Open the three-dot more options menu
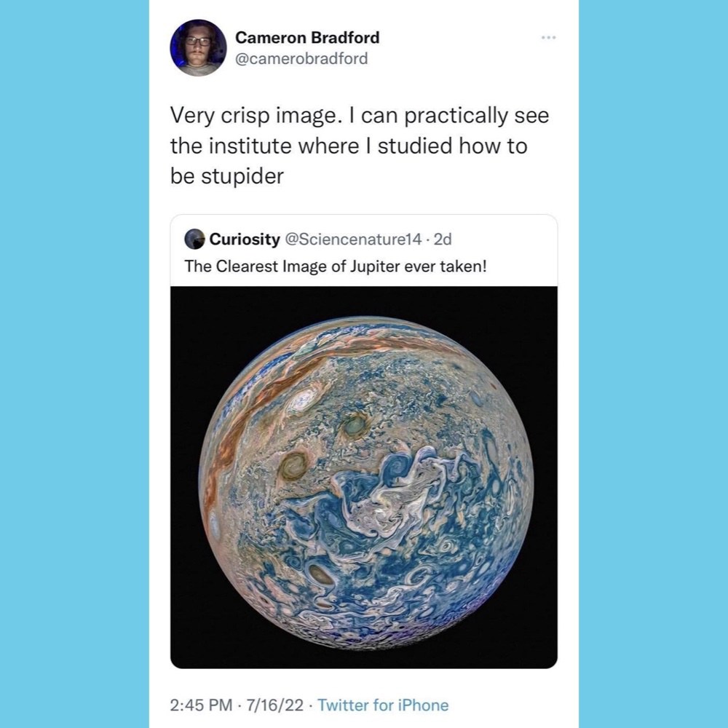 (x=548, y=37)
